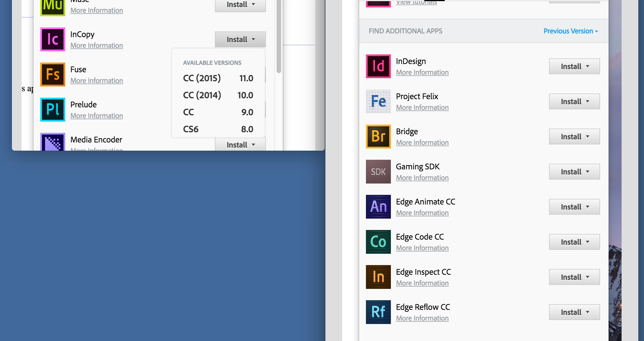The image size is (644, 341).
Task: Click the Project Felix app name
Action: click(x=417, y=97)
